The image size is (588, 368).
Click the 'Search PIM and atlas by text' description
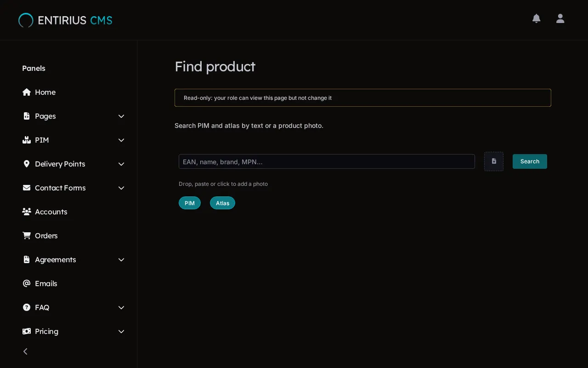point(249,126)
